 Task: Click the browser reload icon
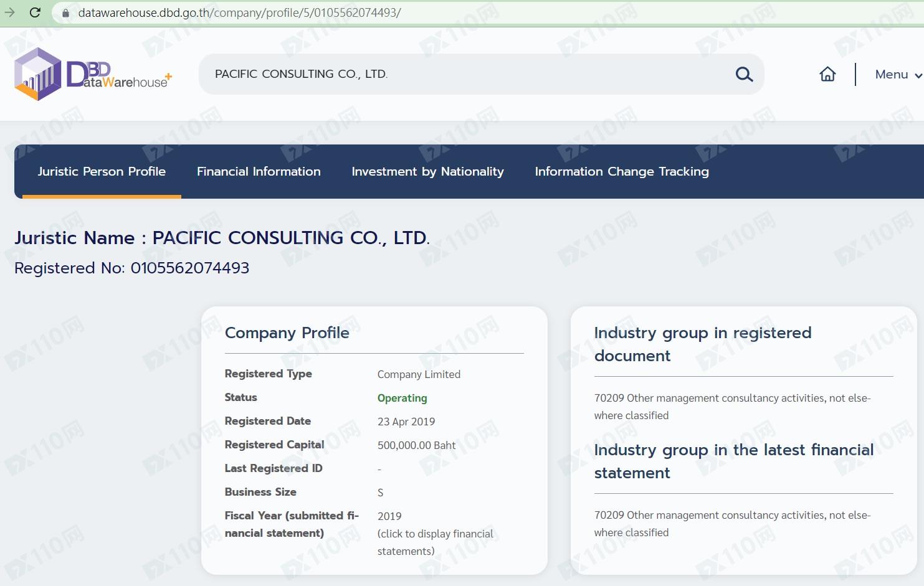click(35, 12)
